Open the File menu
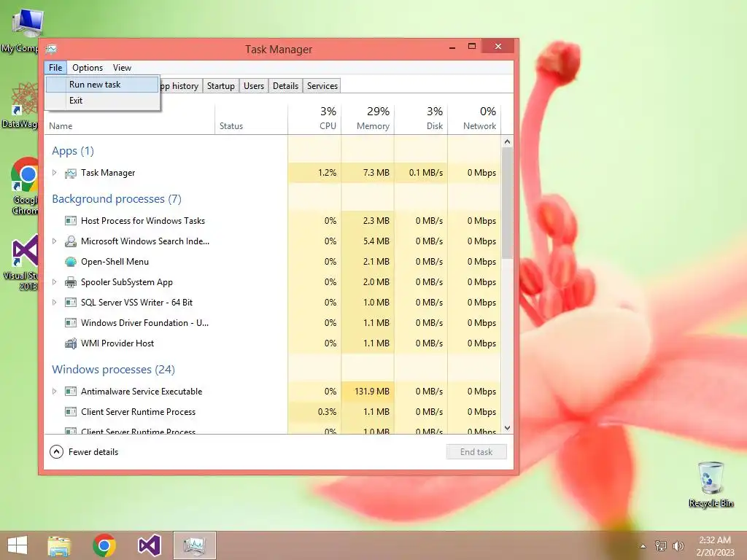 (x=55, y=68)
